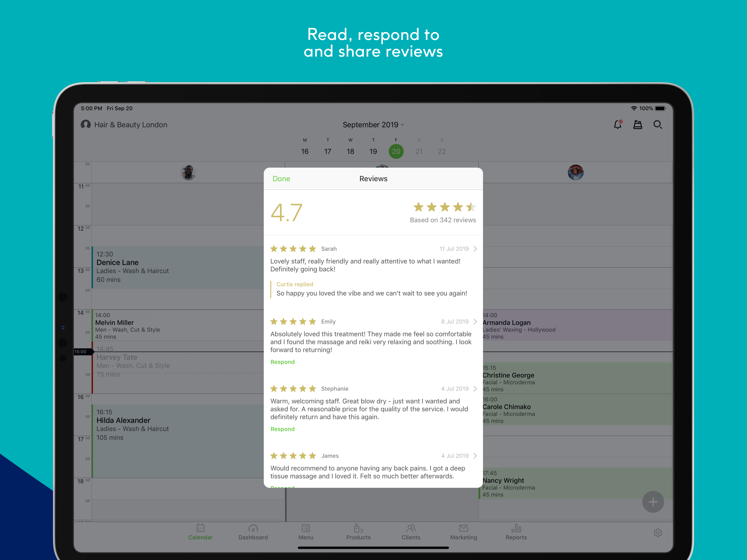This screenshot has height=560, width=747.
Task: Click the reviewer name James
Action: [x=329, y=456]
